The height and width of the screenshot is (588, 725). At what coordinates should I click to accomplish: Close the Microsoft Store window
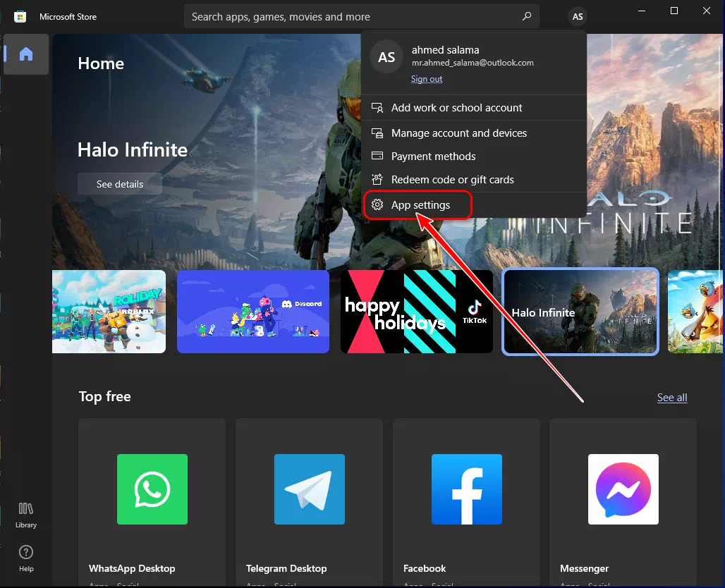click(x=707, y=11)
